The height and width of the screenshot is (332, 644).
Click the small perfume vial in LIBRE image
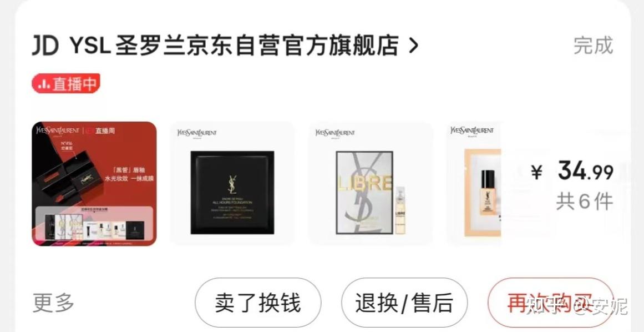point(400,210)
